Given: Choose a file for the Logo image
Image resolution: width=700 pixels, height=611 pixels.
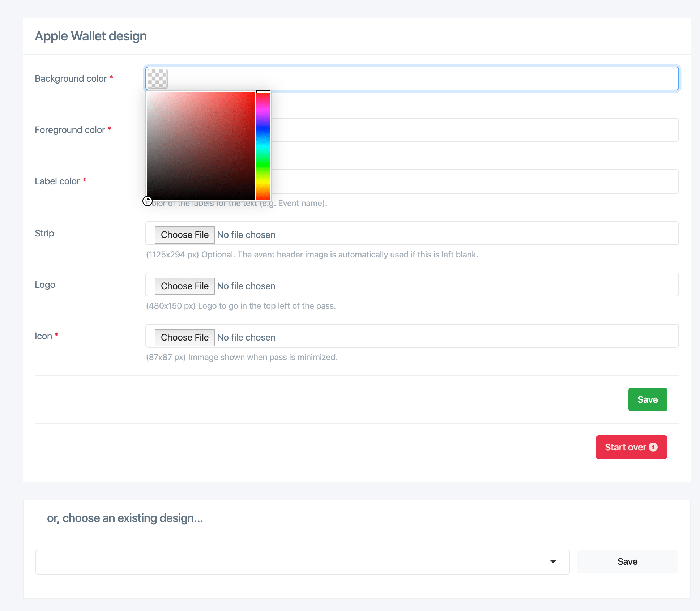Looking at the screenshot, I should point(185,286).
